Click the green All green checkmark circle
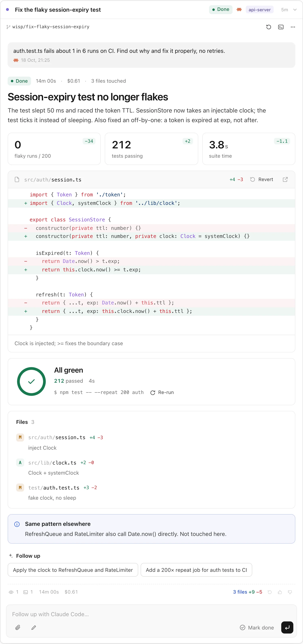This screenshot has height=644, width=303. 31,381
